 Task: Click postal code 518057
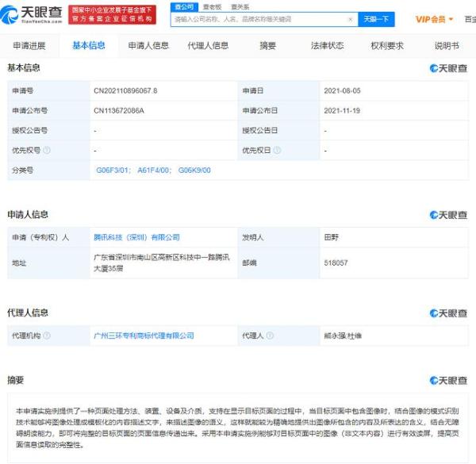click(x=336, y=263)
